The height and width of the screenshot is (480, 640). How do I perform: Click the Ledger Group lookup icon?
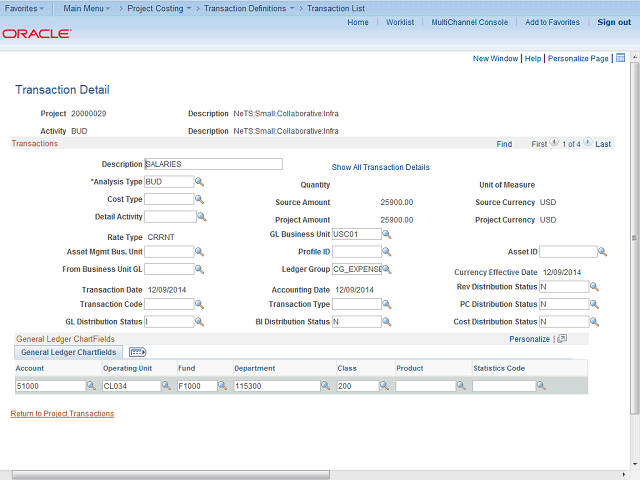[387, 269]
